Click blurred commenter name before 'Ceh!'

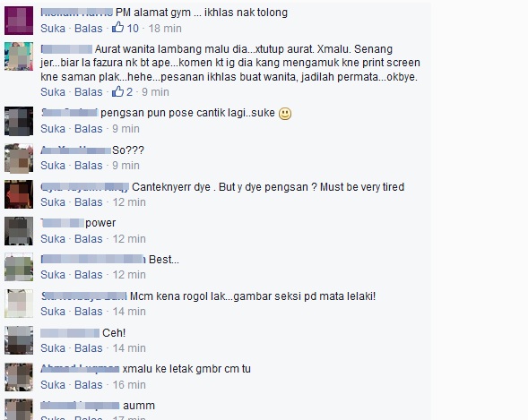pos(70,333)
